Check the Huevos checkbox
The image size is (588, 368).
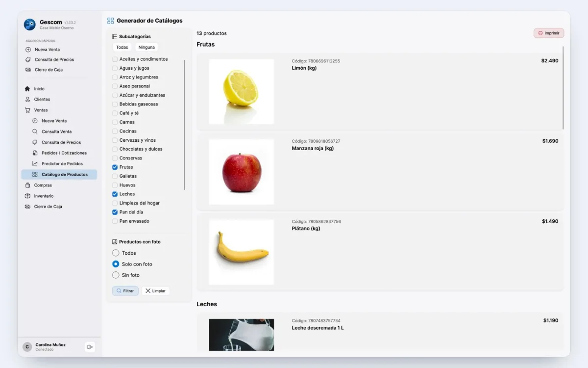115,185
